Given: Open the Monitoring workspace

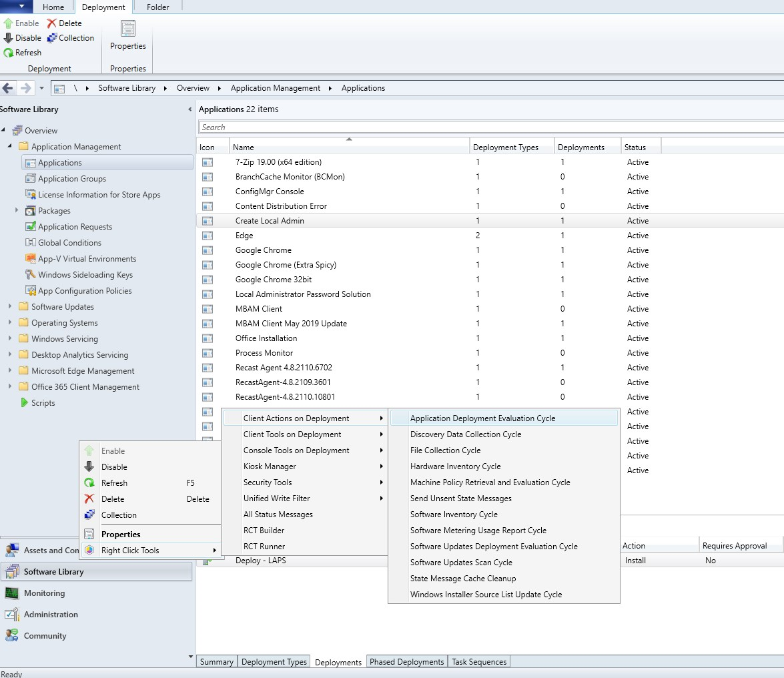Looking at the screenshot, I should (44, 593).
